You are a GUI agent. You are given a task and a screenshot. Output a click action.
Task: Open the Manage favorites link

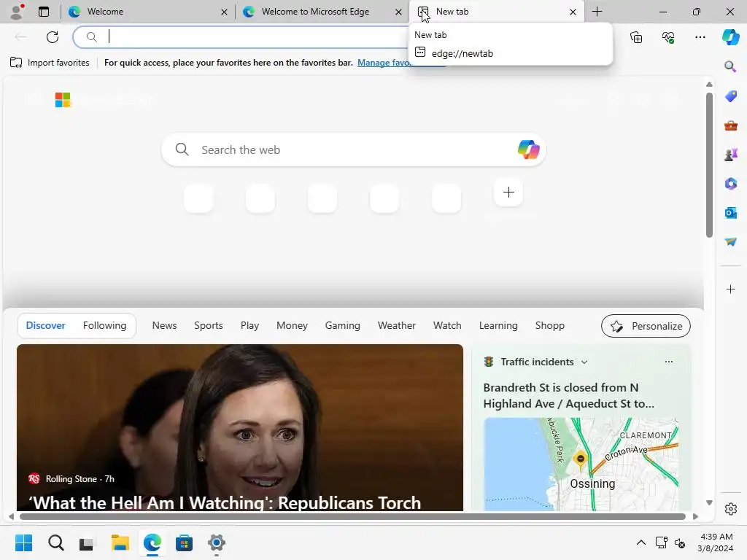[x=384, y=63]
